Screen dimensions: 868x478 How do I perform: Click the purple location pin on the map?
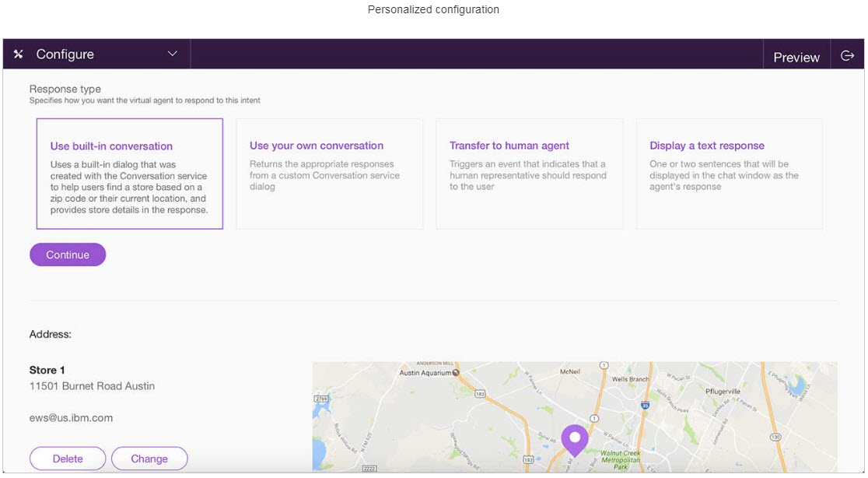(x=575, y=440)
